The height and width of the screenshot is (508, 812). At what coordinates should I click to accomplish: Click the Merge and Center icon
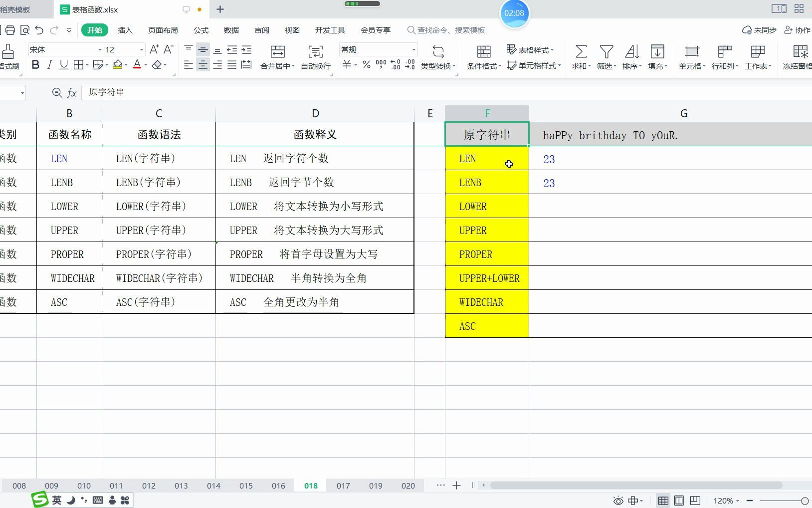(277, 51)
